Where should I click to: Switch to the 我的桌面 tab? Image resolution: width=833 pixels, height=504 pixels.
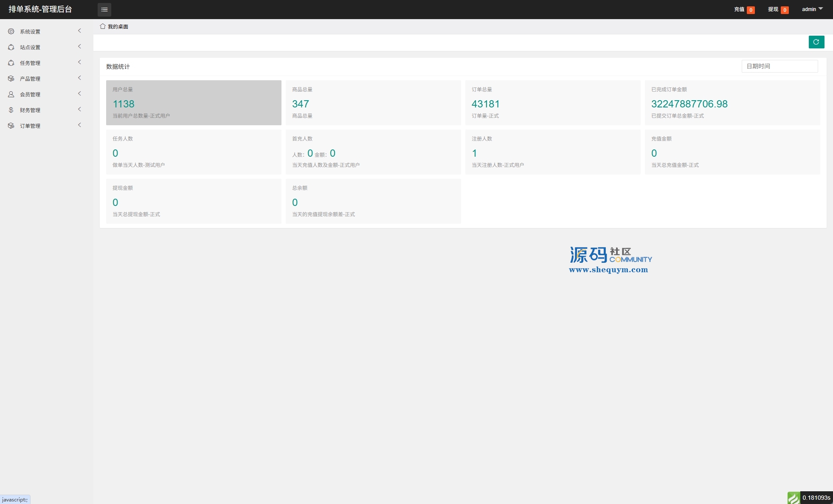click(118, 27)
